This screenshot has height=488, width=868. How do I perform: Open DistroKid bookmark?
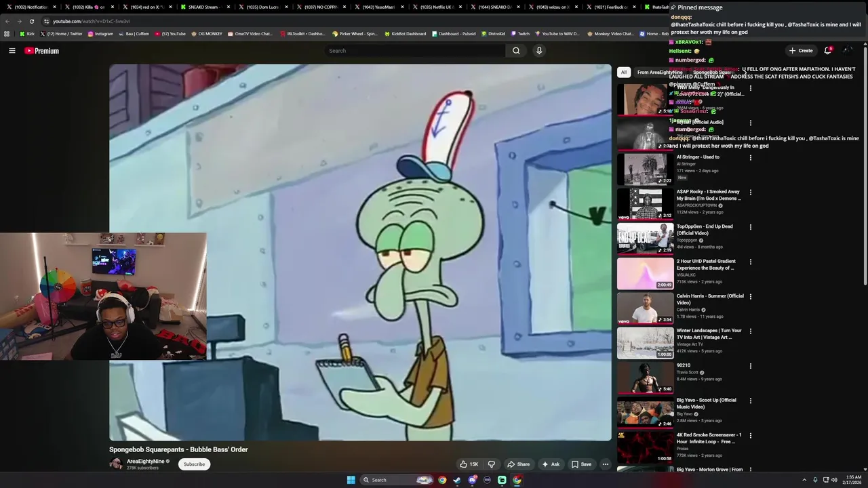pyautogui.click(x=493, y=34)
